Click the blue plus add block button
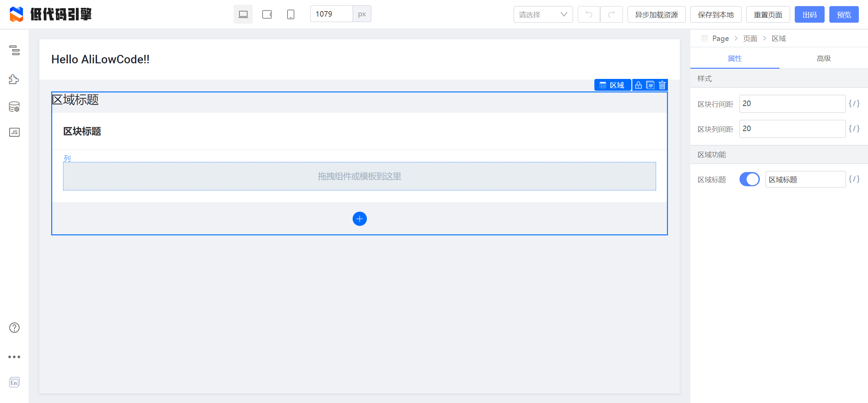The height and width of the screenshot is (403, 868). [360, 219]
